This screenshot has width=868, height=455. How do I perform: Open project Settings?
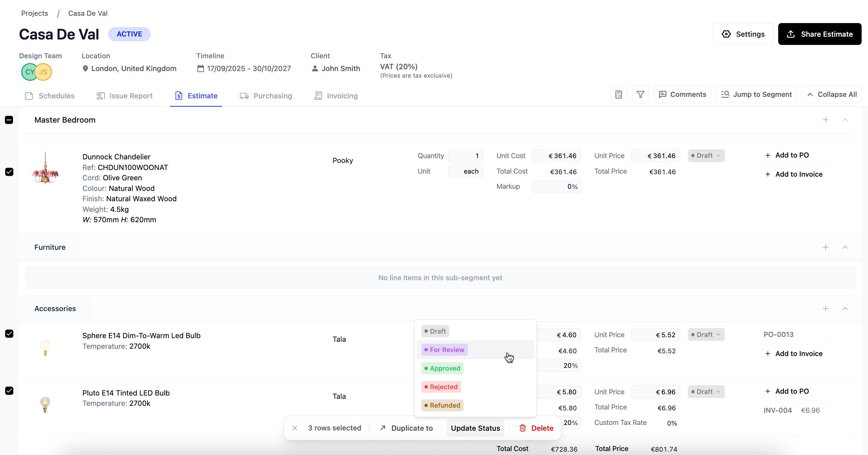point(743,34)
